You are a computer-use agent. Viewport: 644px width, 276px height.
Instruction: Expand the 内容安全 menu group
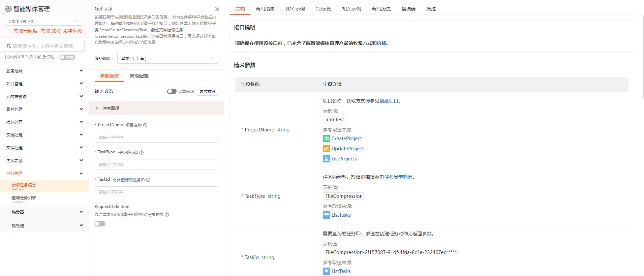coord(44,160)
